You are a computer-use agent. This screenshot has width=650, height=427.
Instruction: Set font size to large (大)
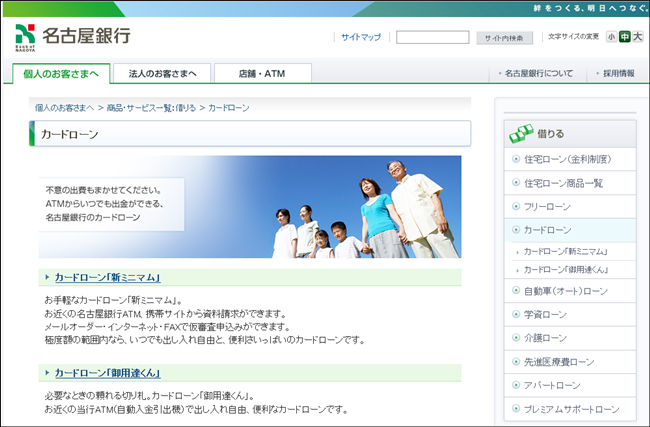638,37
